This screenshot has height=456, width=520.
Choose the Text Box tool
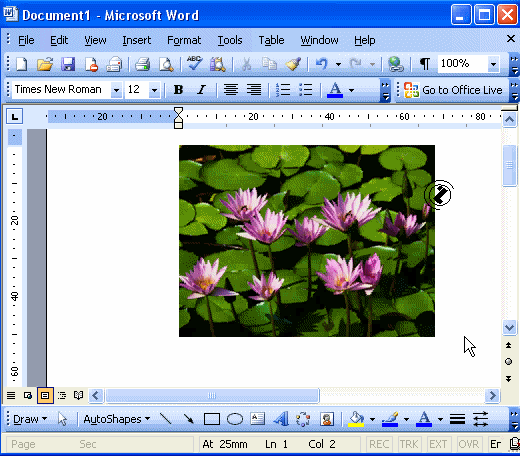click(258, 419)
